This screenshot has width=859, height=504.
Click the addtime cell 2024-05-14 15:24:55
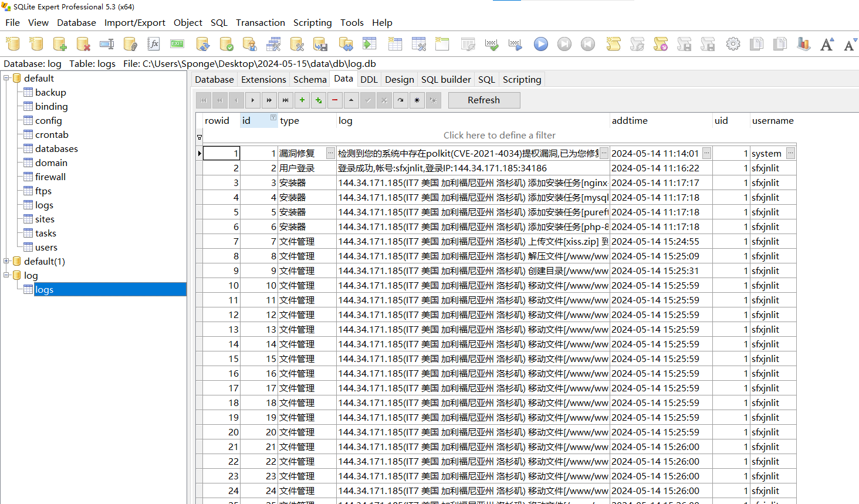(x=661, y=241)
